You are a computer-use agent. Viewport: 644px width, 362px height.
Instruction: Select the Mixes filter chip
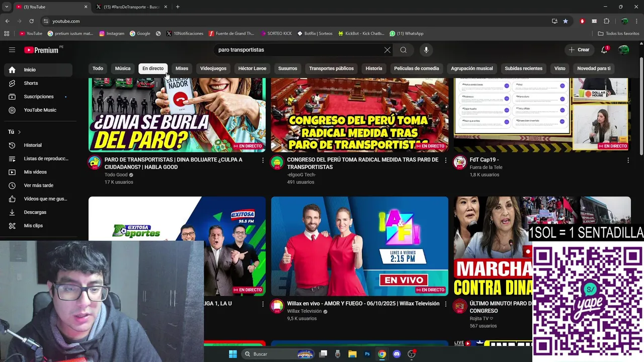point(182,68)
